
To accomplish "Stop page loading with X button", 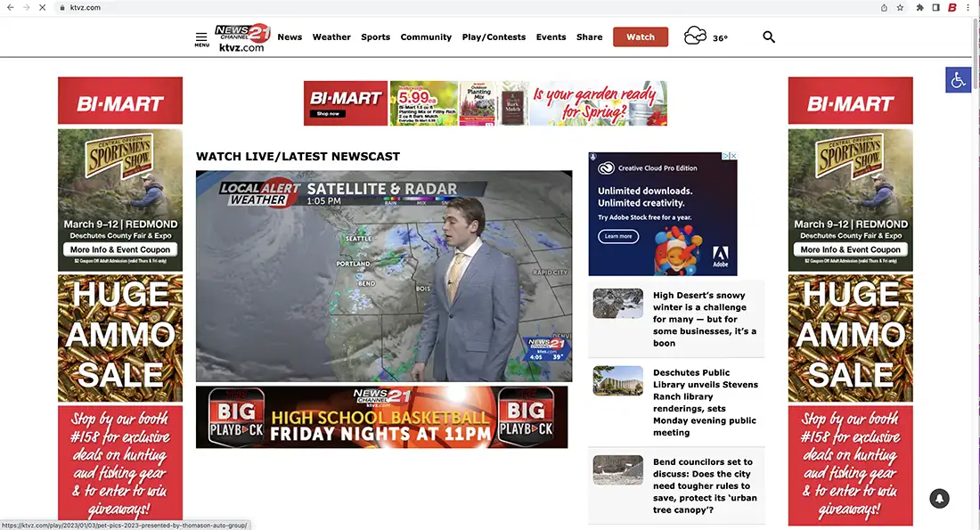I will [x=43, y=7].
